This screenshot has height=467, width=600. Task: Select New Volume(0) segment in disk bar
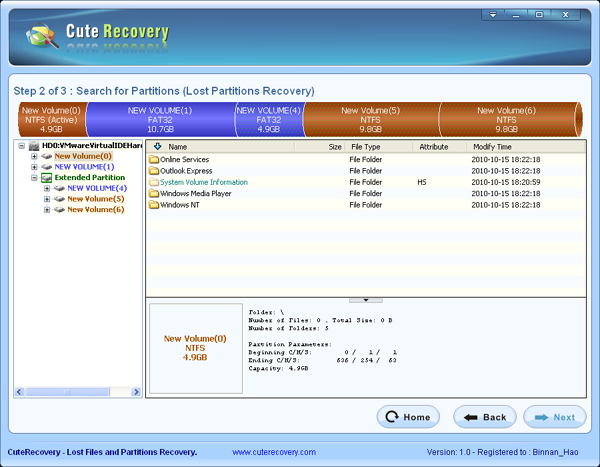point(52,119)
